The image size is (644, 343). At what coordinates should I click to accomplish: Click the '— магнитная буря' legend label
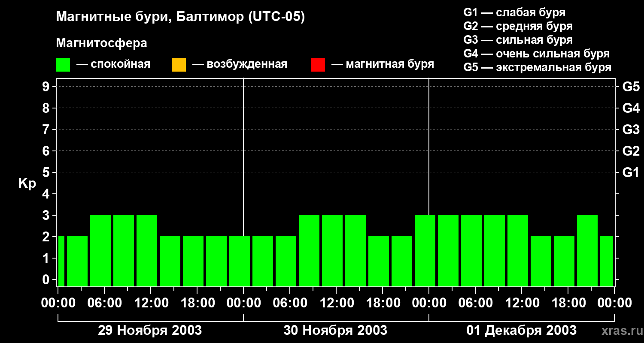(x=383, y=64)
